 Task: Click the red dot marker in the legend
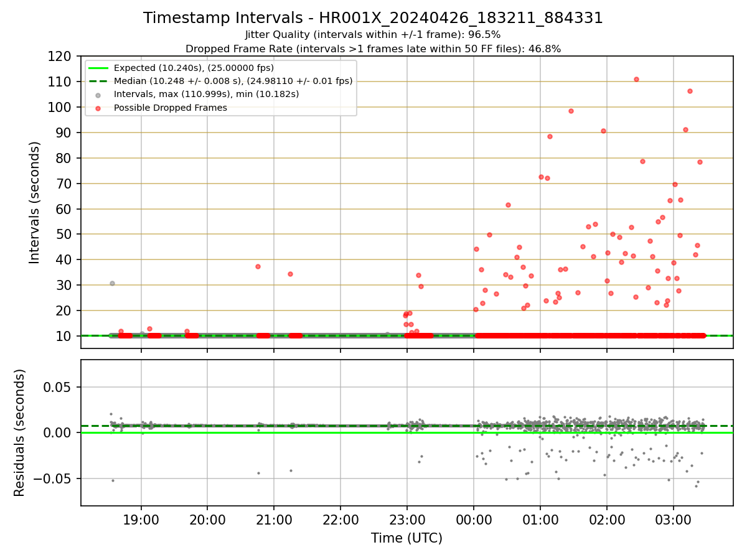coord(99,108)
